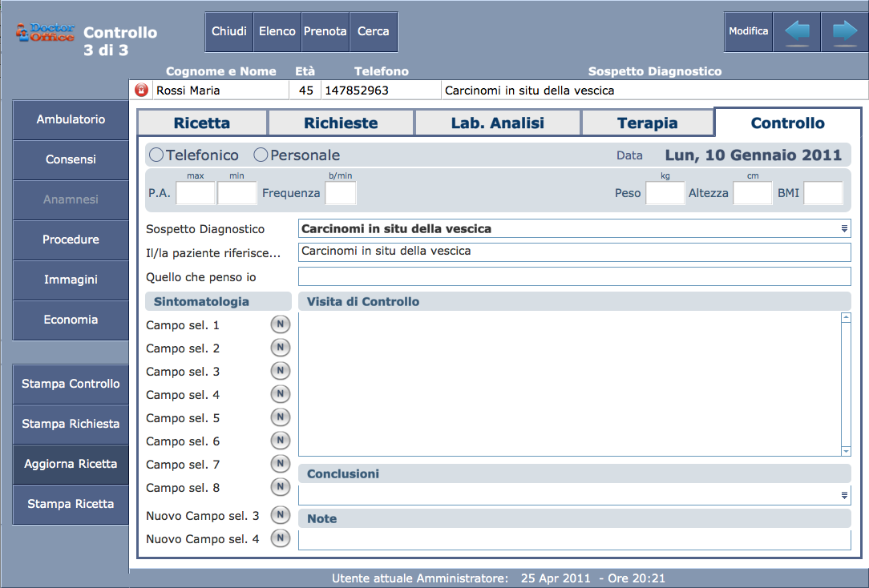This screenshot has width=869, height=588.
Task: Click the Quello che penso io field
Action: coord(575,276)
